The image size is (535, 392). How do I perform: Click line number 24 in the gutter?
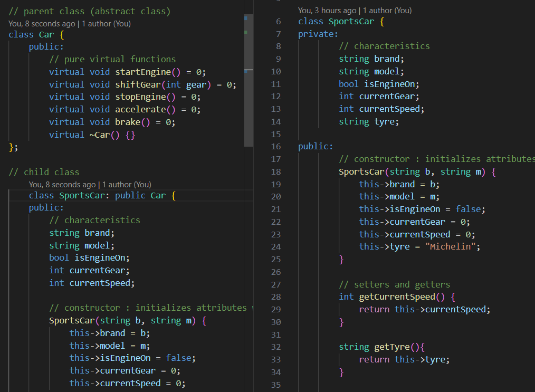(276, 247)
